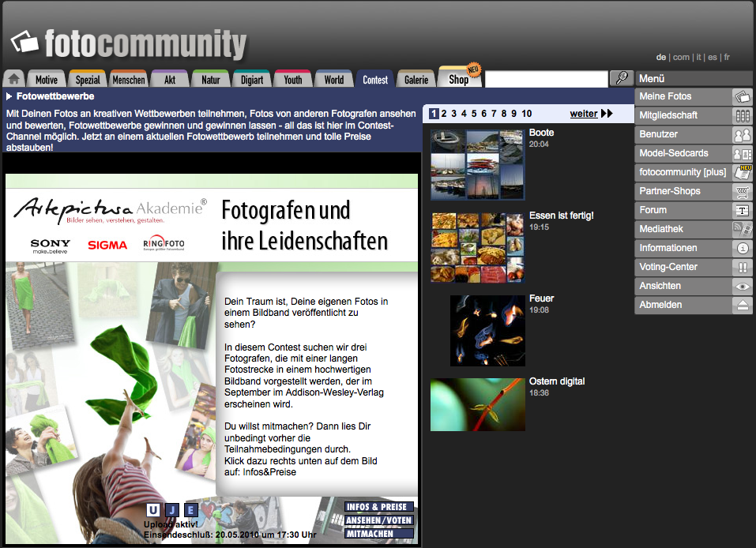Open the Akt tab
Viewport: 756px width, 548px height.
(170, 80)
